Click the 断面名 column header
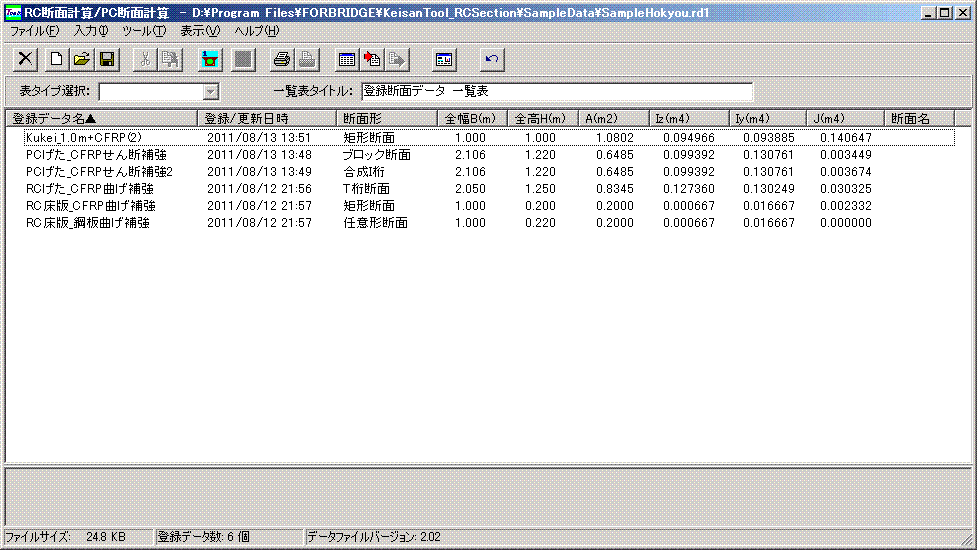The width and height of the screenshot is (977, 550). click(919, 118)
